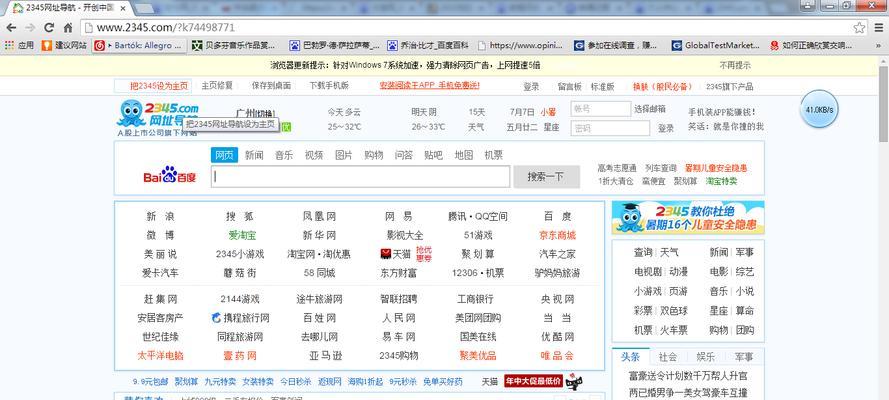
Task: Open 富豪送令计划 headline
Action: [x=688, y=376]
